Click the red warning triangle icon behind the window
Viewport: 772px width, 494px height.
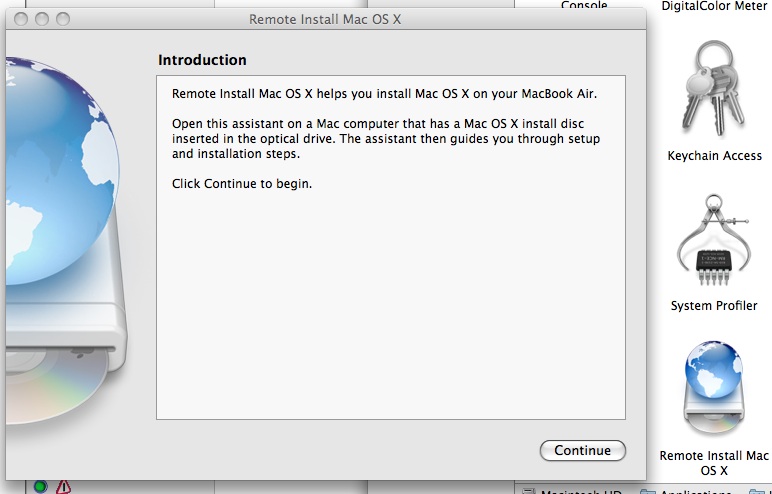[x=64, y=487]
